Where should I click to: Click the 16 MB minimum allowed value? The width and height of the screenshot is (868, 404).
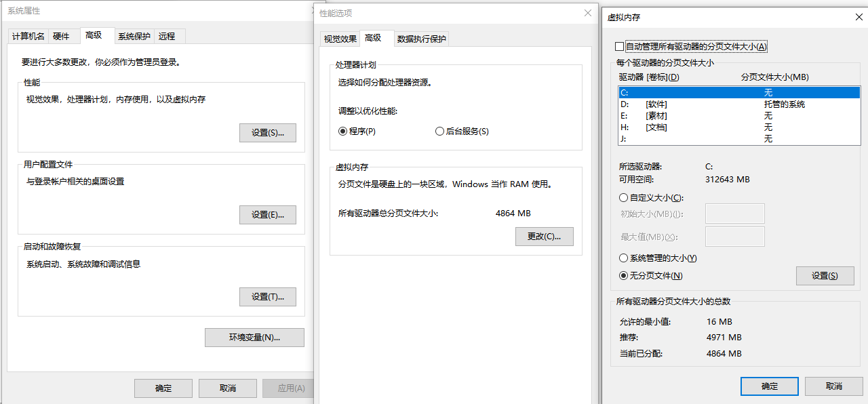pyautogui.click(x=719, y=322)
